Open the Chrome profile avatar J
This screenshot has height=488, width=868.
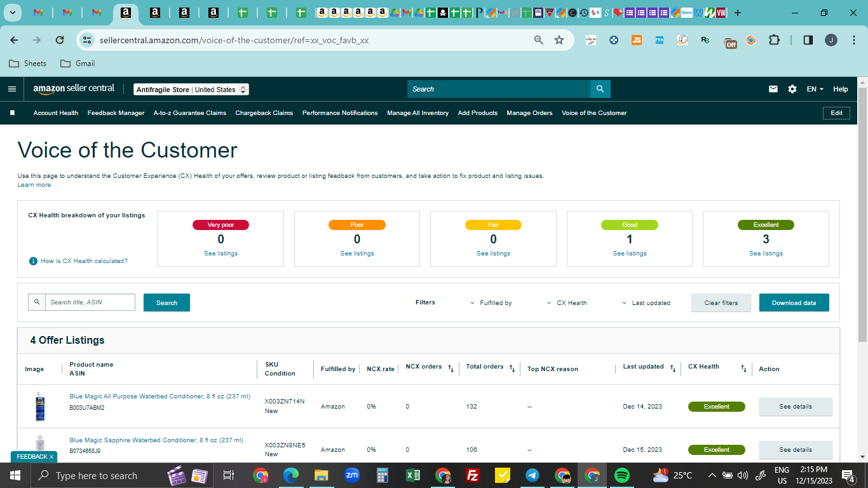(831, 40)
